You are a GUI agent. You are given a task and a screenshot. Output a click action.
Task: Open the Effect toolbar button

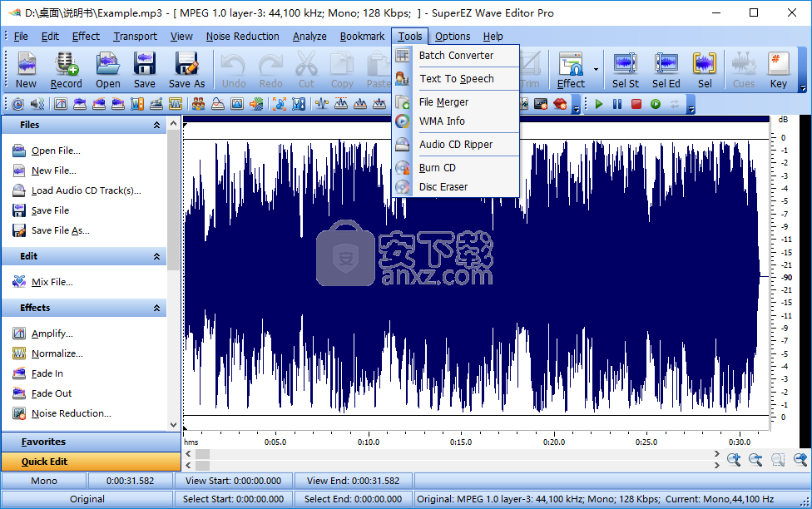click(x=571, y=70)
